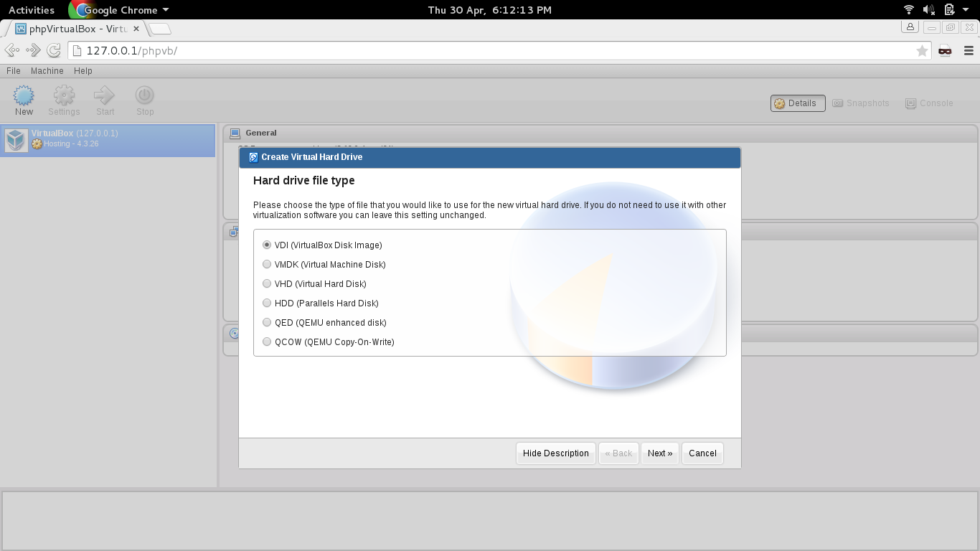This screenshot has width=980, height=551.
Task: Open the Google Chrome app menu dropdown
Action: (121, 10)
